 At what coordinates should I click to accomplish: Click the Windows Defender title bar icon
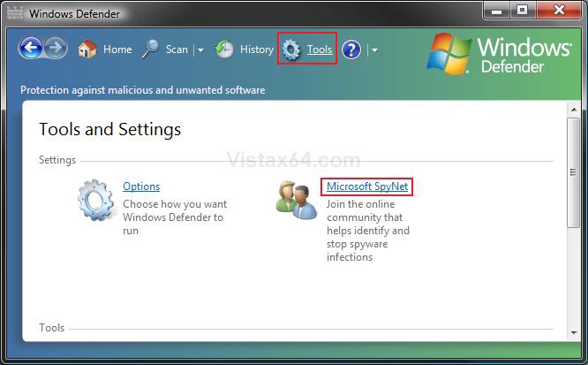pyautogui.click(x=15, y=12)
